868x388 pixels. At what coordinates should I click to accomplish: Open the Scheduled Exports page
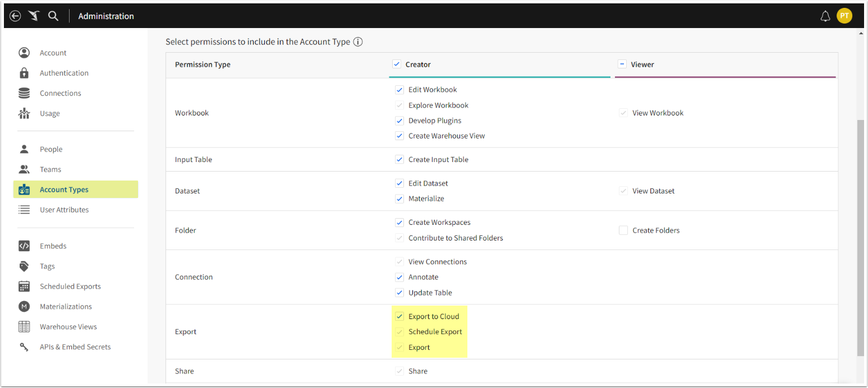point(70,287)
